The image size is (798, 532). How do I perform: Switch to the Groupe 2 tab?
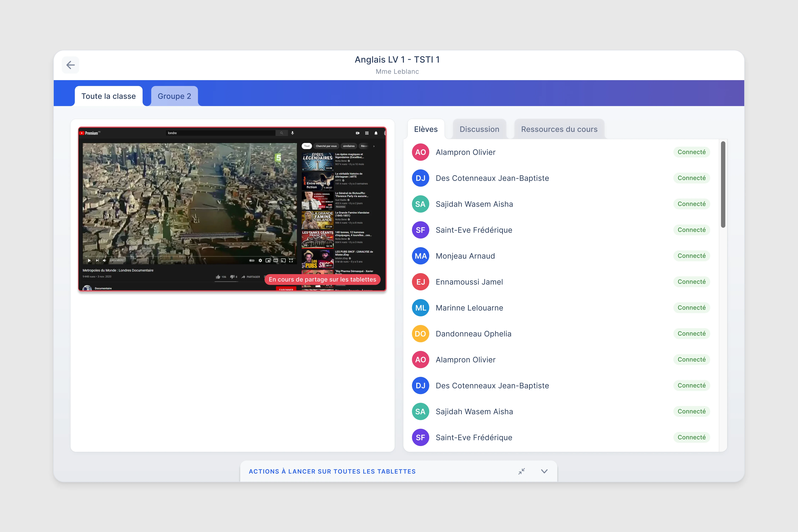174,96
